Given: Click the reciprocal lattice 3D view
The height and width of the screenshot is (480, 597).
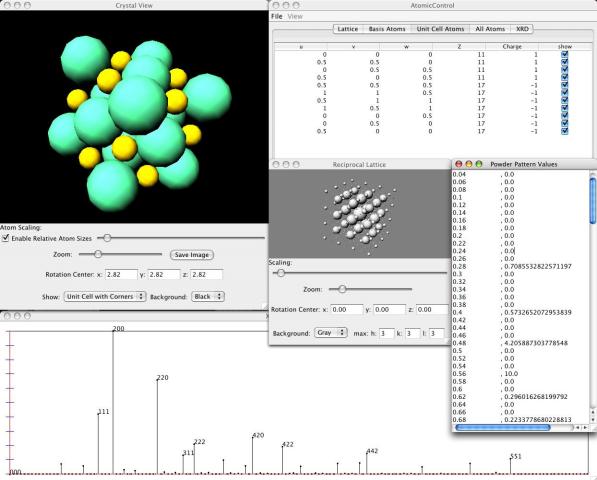Looking at the screenshot, I should click(360, 214).
